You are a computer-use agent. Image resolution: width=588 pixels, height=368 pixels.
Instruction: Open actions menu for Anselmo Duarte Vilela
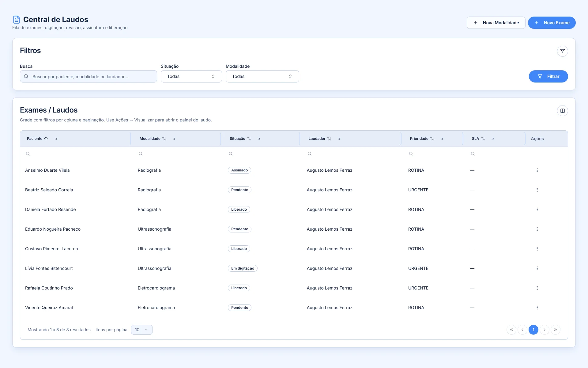coord(537,170)
